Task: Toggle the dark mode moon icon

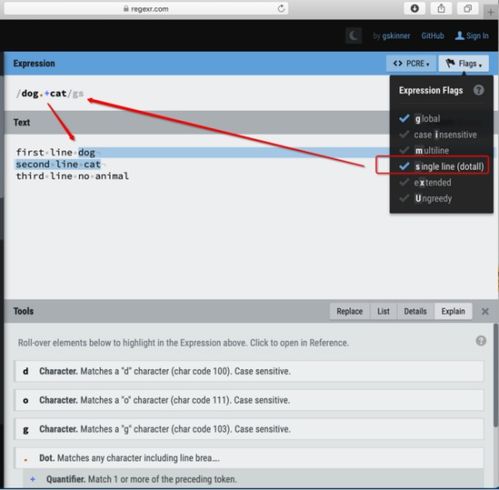Action: [353, 35]
